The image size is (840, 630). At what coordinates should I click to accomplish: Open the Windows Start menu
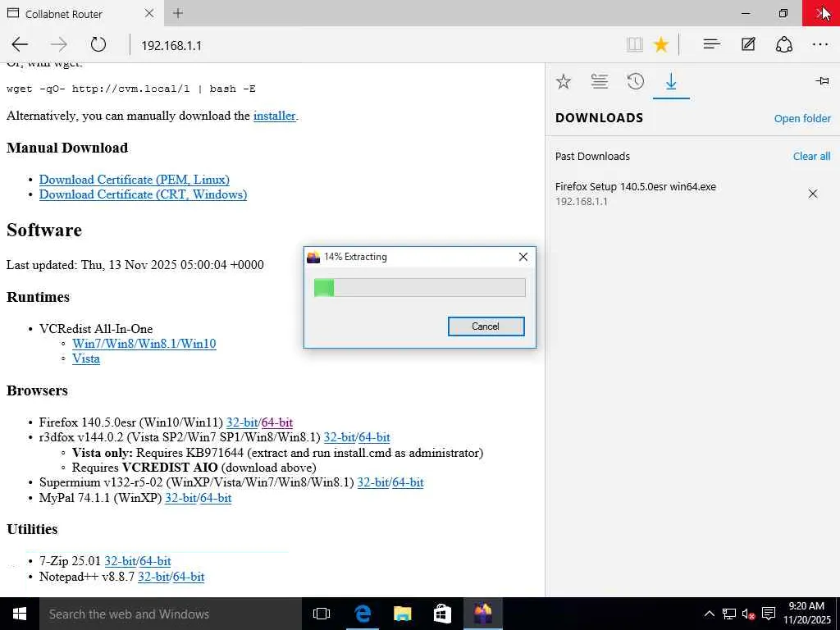click(x=20, y=614)
